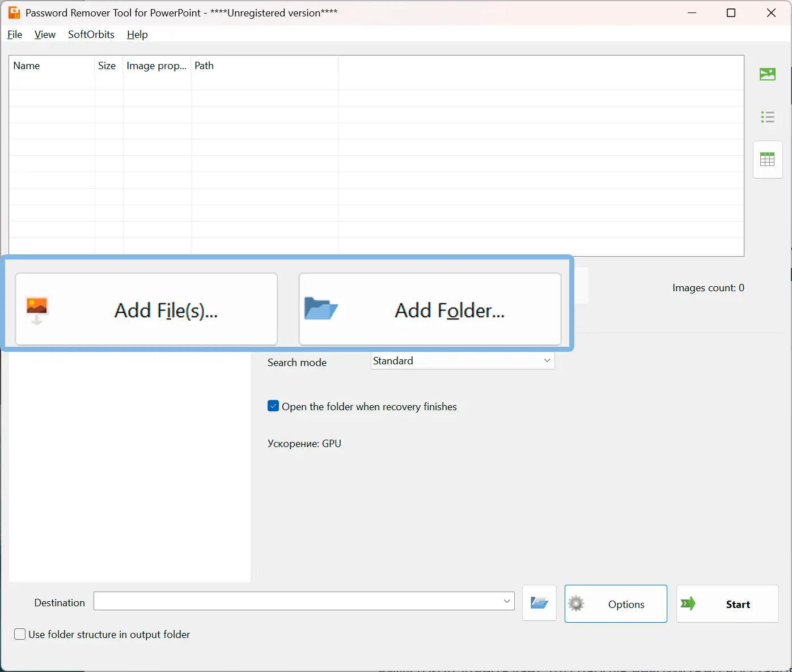
Task: Click the Ускорение: GPU text
Action: 304,444
